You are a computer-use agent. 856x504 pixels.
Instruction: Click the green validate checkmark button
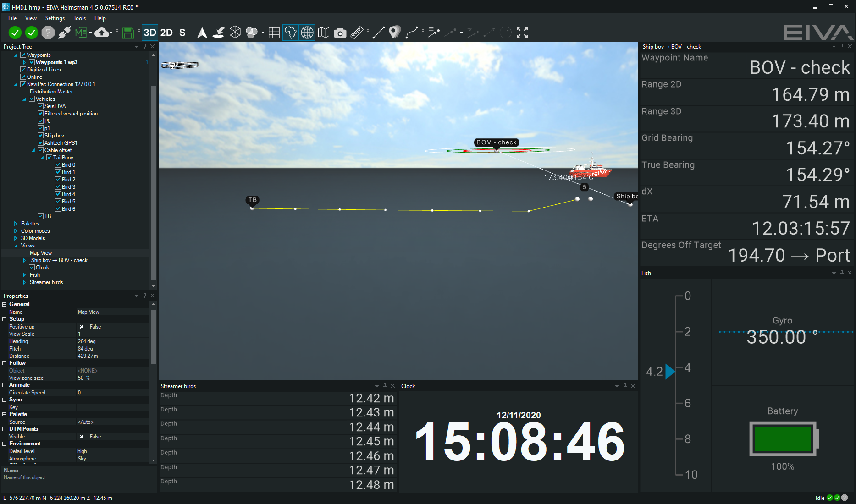[15, 33]
